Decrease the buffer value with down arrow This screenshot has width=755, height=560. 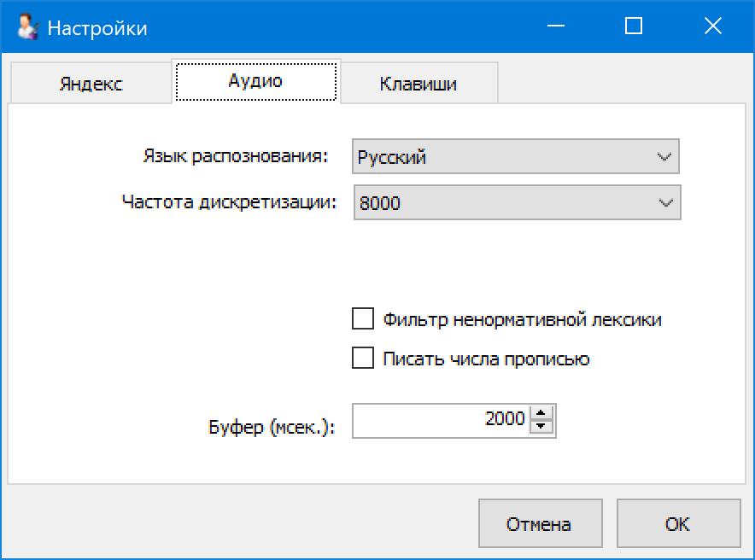pos(541,427)
